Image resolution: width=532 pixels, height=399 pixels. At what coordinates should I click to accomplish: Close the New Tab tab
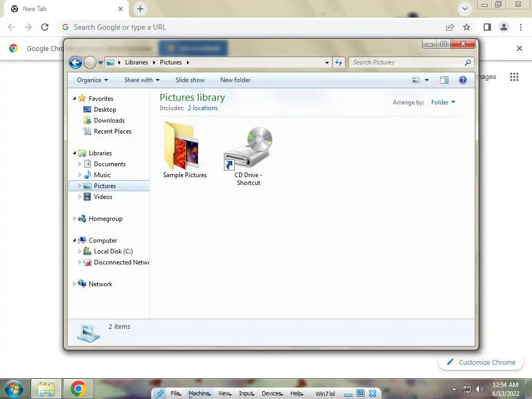121,9
